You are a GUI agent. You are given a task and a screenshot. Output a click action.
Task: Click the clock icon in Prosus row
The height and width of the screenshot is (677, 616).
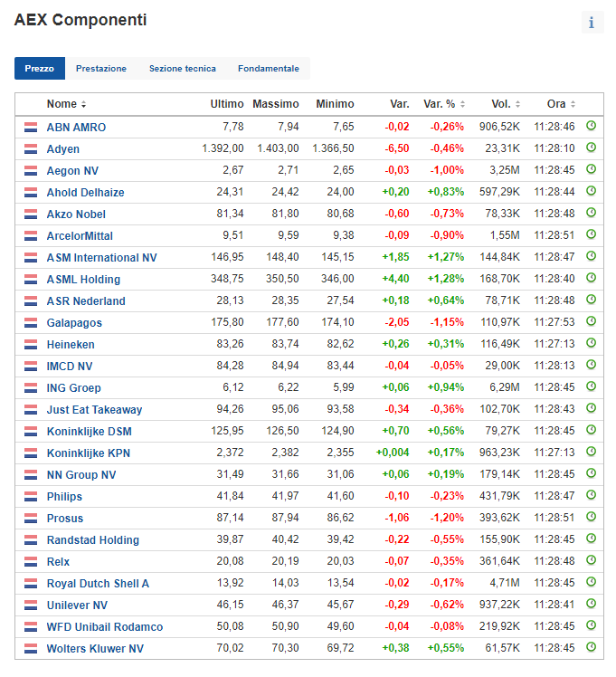click(x=592, y=517)
